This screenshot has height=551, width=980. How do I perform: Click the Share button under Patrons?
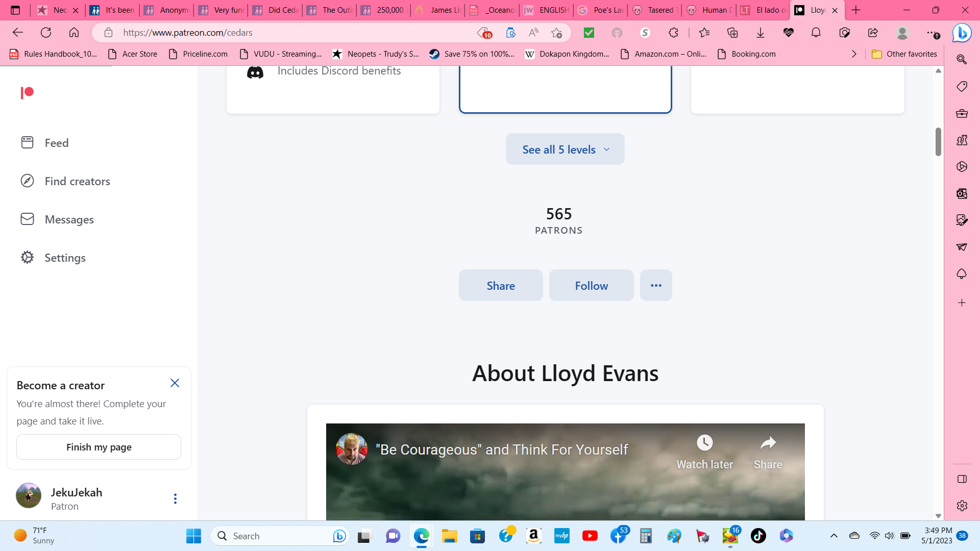501,285
